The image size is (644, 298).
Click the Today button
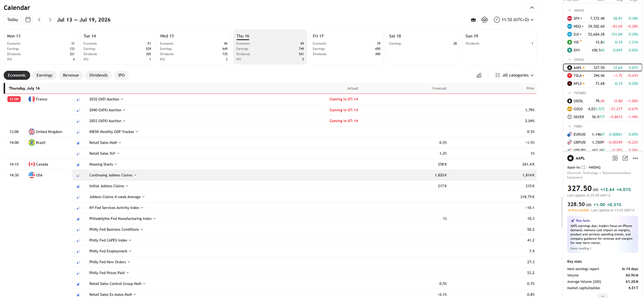pos(13,20)
